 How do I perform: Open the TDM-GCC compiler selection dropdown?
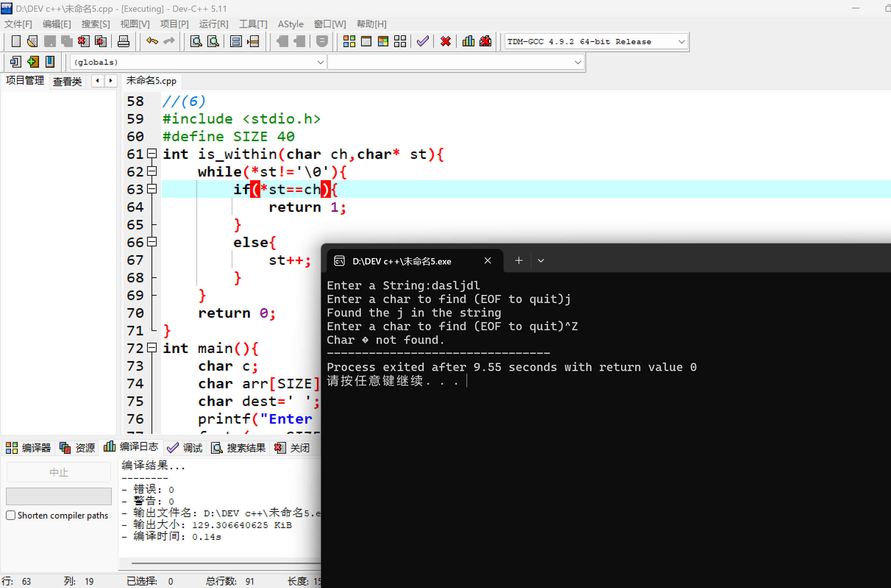pyautogui.click(x=681, y=42)
